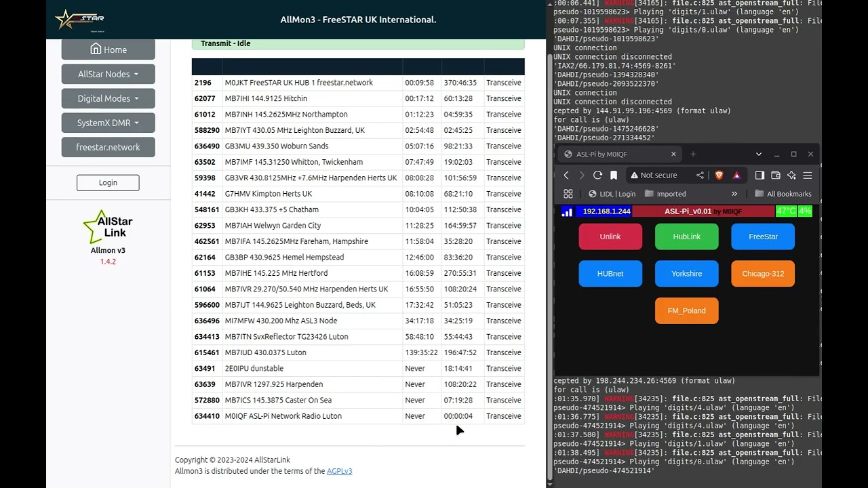Select node 548161 GB3KH Chatham
The width and height of the screenshot is (868, 488).
click(x=358, y=209)
